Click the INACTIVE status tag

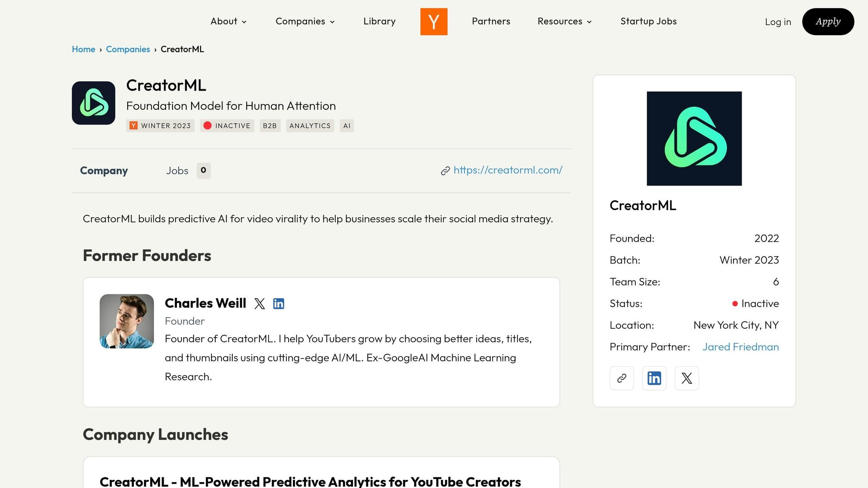tap(227, 126)
